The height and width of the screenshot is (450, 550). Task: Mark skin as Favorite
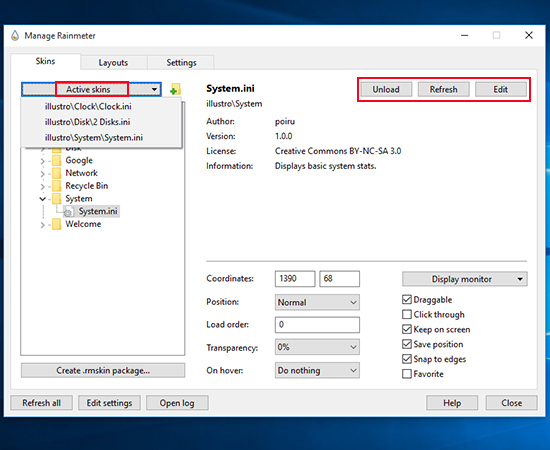coord(407,374)
